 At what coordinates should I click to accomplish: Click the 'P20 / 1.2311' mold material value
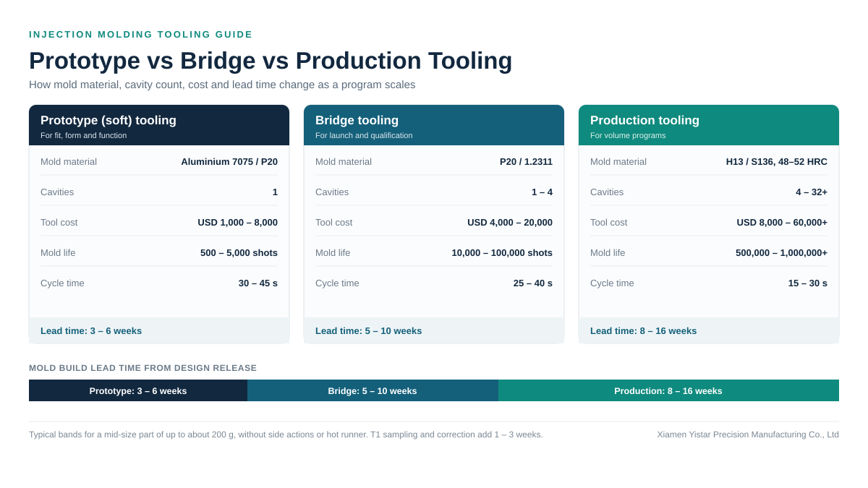coord(526,162)
